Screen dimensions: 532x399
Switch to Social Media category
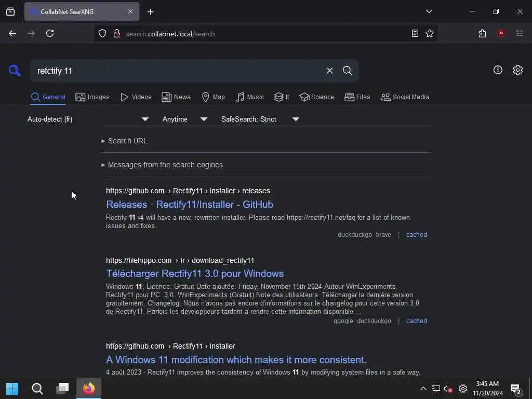405,97
